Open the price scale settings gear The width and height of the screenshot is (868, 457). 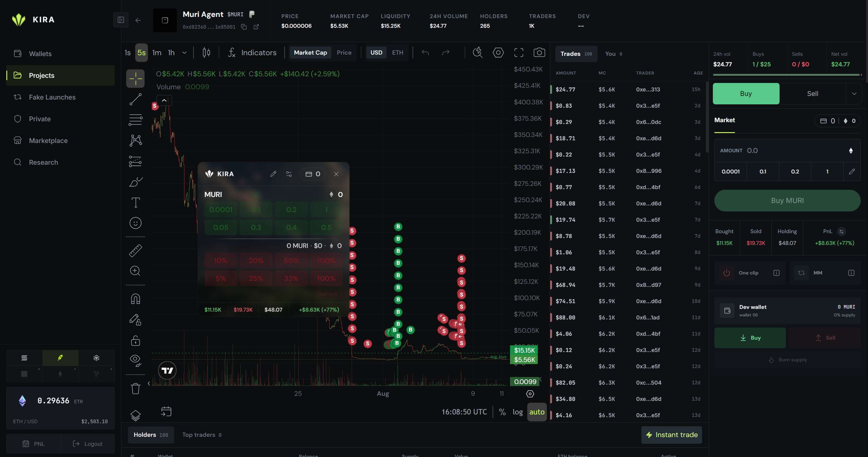(530, 394)
